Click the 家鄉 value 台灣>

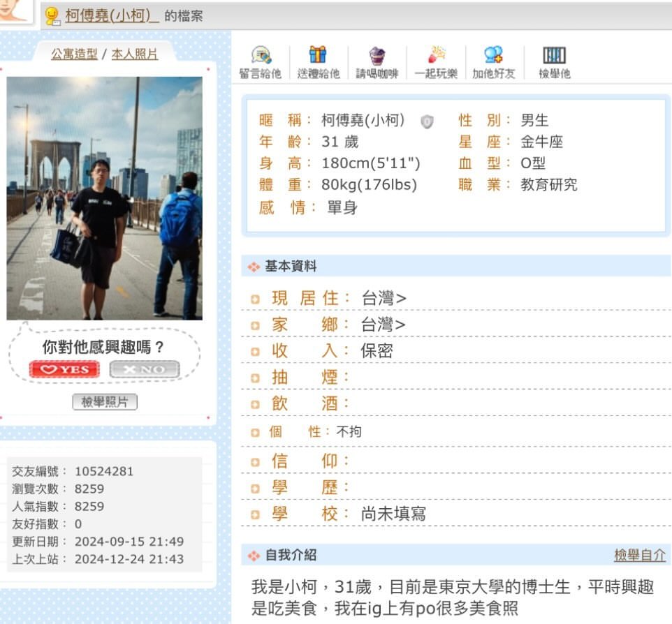click(x=383, y=325)
